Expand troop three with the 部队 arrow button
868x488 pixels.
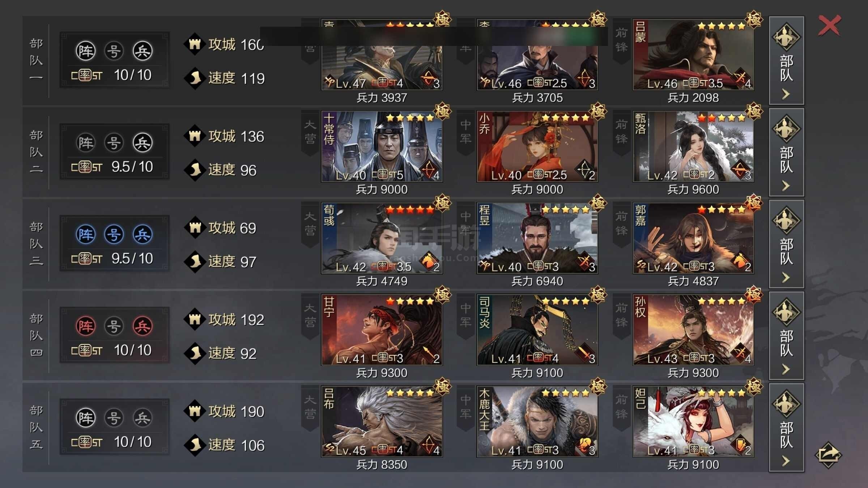pyautogui.click(x=786, y=244)
